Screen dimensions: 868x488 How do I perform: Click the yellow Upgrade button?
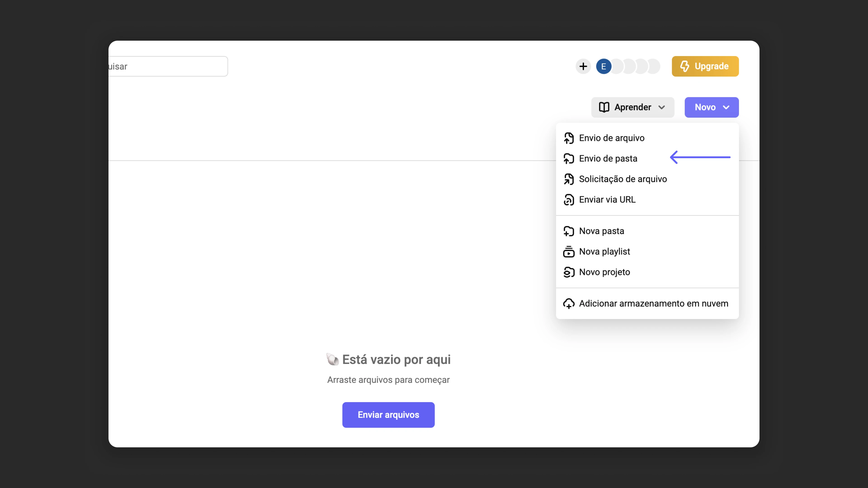click(x=705, y=66)
